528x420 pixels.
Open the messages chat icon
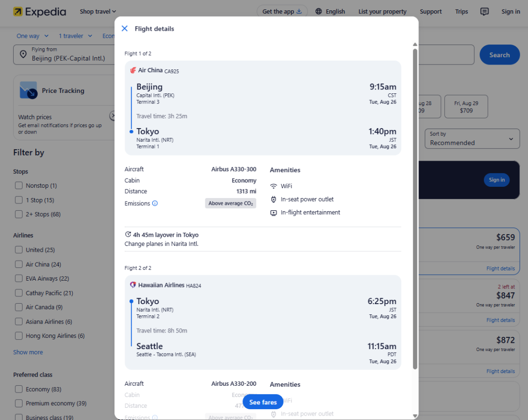coord(484,11)
